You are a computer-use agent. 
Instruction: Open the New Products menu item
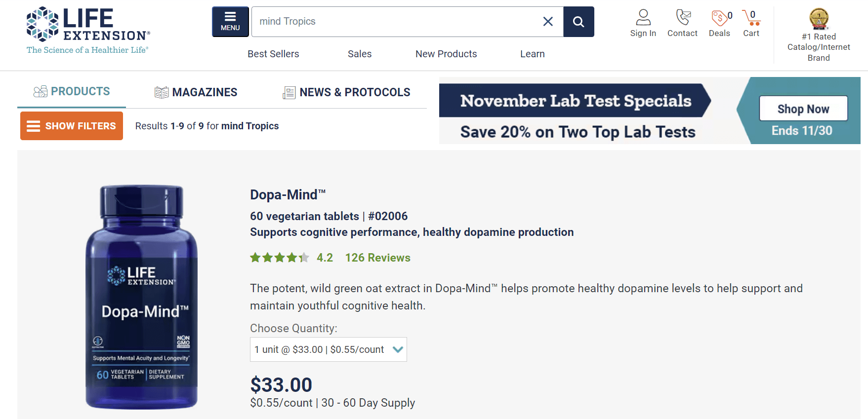[x=446, y=54]
